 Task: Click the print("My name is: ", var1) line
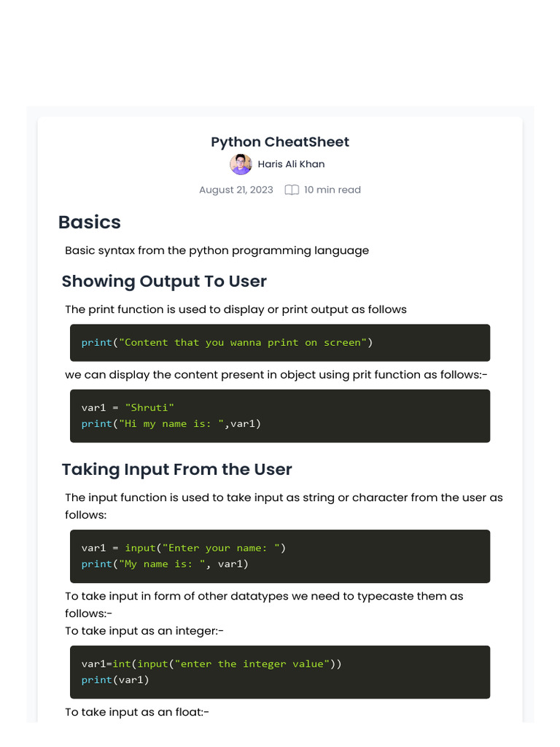(165, 564)
